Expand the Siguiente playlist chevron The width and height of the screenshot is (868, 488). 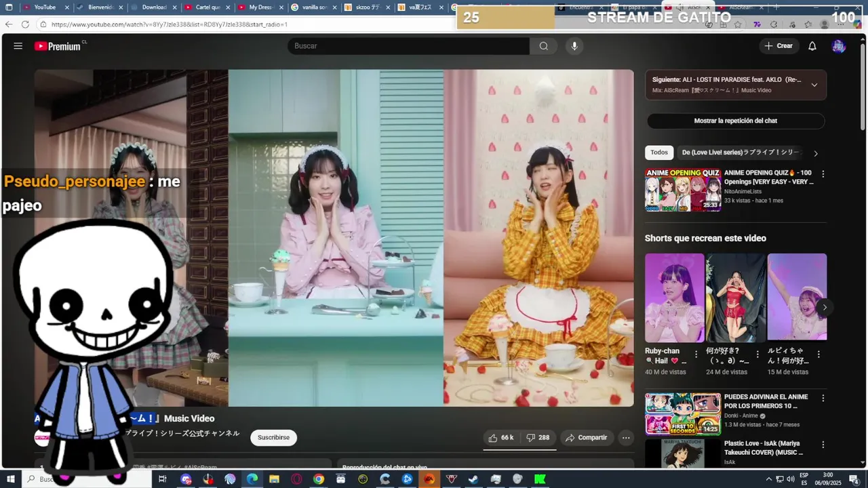(814, 85)
